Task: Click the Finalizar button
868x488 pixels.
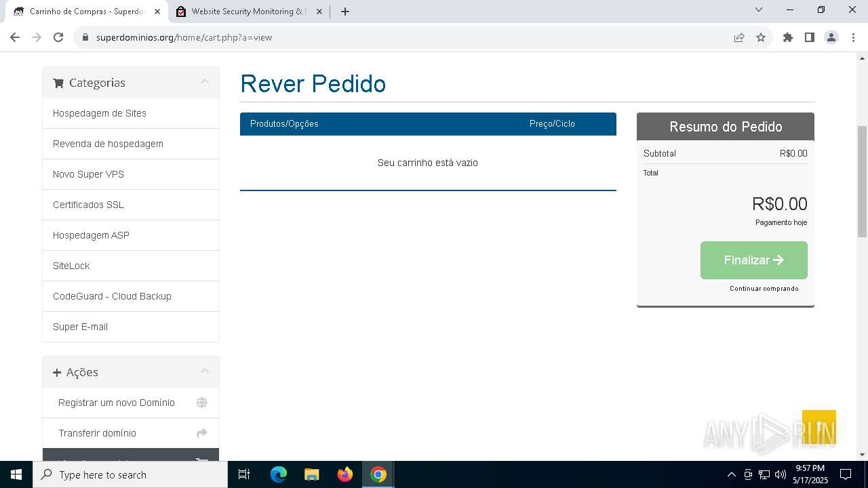Action: [x=754, y=260]
